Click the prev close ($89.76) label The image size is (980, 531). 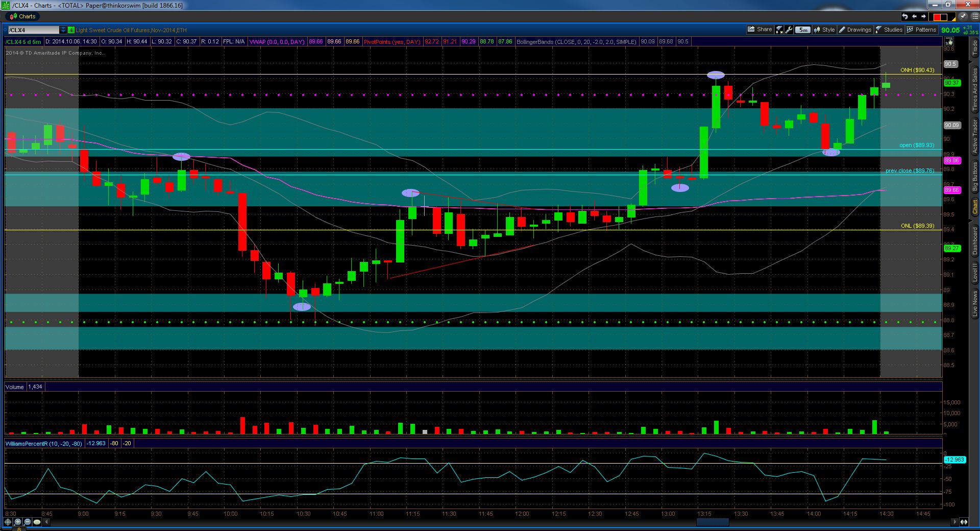point(910,171)
